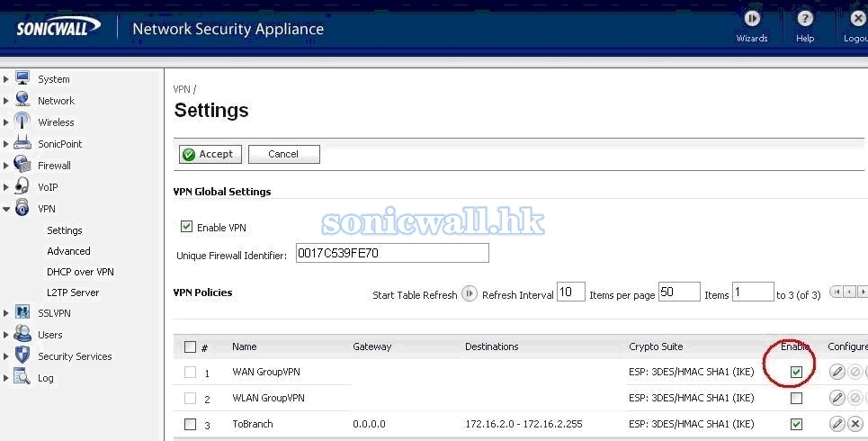
Task: Edit the ToBranch policy pencil icon
Action: click(x=837, y=424)
